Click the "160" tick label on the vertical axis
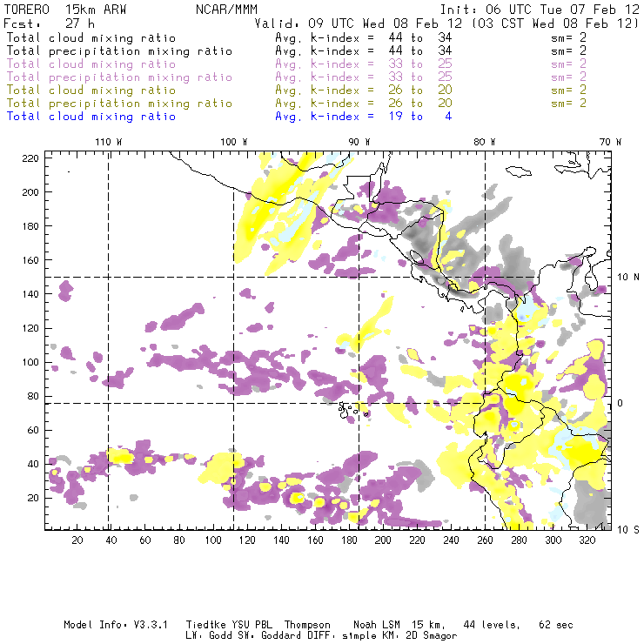Screen dimensions: 644x644 tap(30, 260)
